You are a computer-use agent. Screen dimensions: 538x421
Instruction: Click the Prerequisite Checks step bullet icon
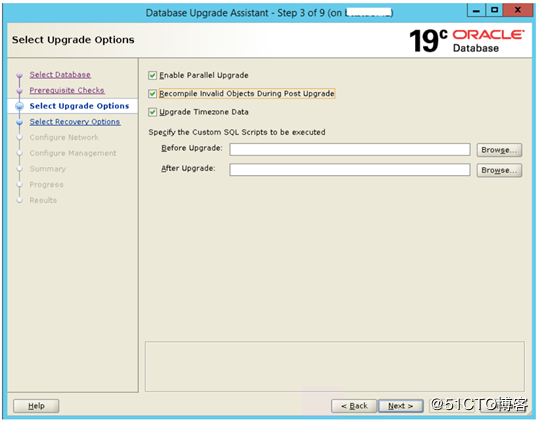(x=20, y=91)
